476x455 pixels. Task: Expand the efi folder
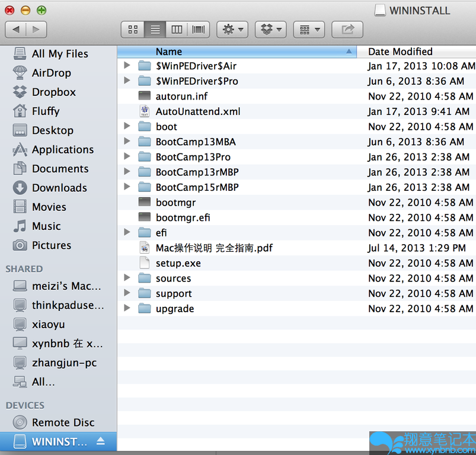[127, 232]
